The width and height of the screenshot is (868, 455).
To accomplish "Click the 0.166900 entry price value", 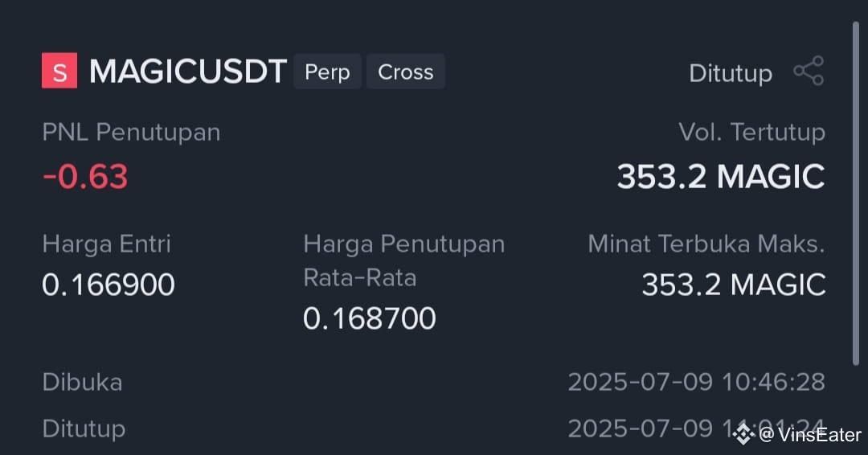I will point(108,285).
